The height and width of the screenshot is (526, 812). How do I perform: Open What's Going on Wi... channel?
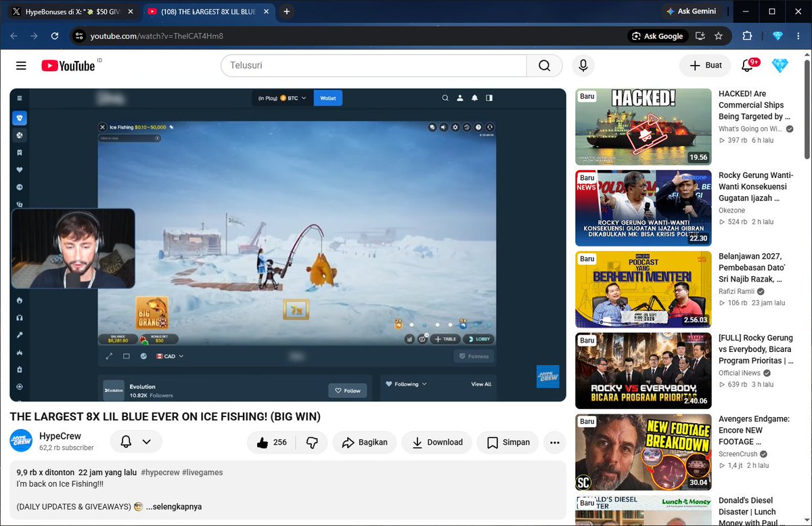tap(751, 129)
